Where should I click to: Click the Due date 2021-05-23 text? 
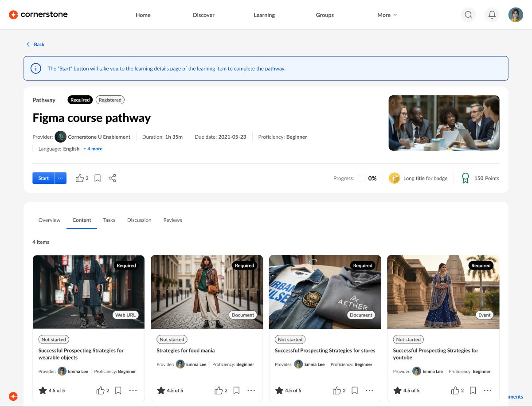tap(220, 137)
